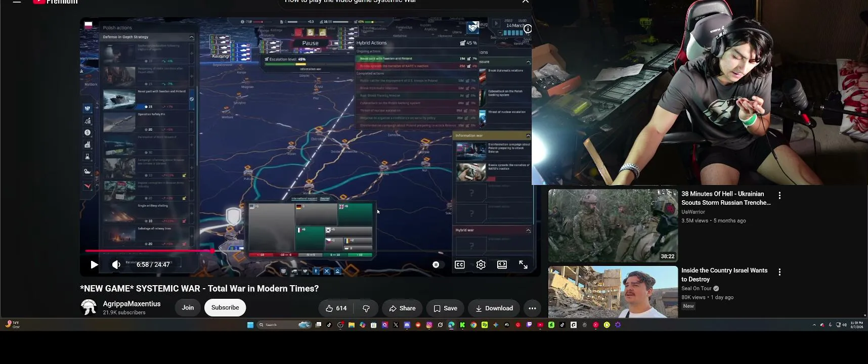Open Kick app from the taskbar
This screenshot has height=364, width=868.
[x=462, y=325]
